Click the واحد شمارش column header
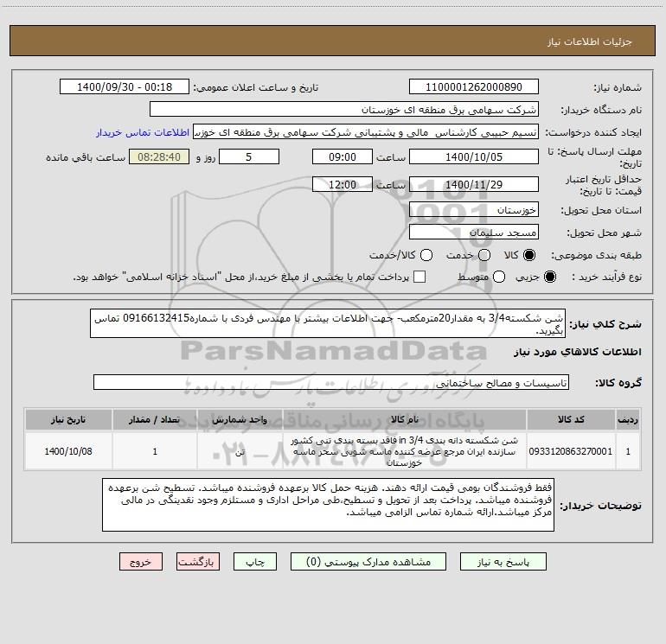666x644 pixels. click(x=240, y=420)
